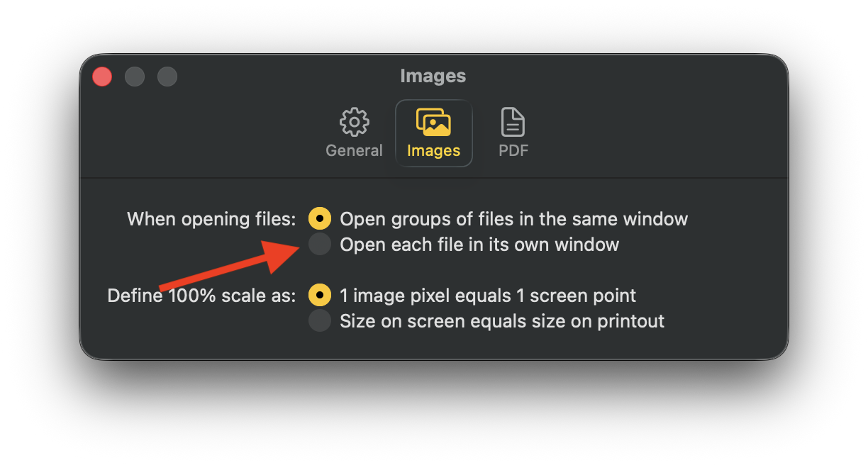Viewport: 868px width, 465px height.
Task: Switch to the General tab label
Action: click(x=354, y=151)
